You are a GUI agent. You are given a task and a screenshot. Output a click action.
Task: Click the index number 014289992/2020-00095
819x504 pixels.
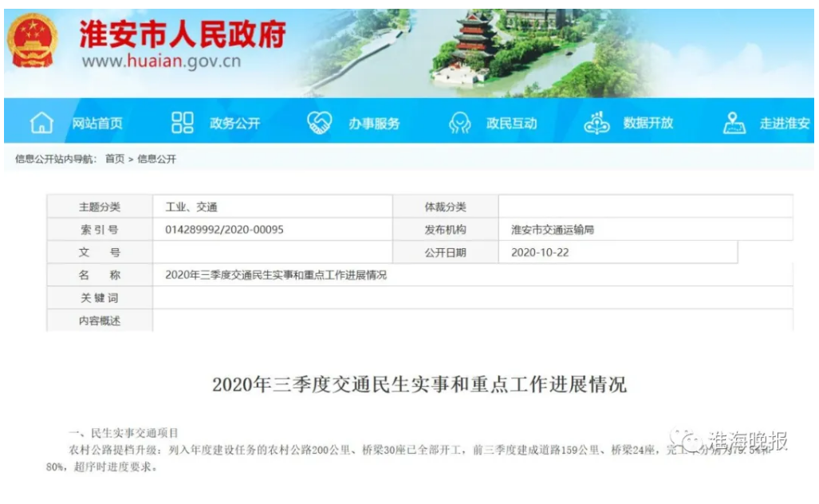[224, 230]
